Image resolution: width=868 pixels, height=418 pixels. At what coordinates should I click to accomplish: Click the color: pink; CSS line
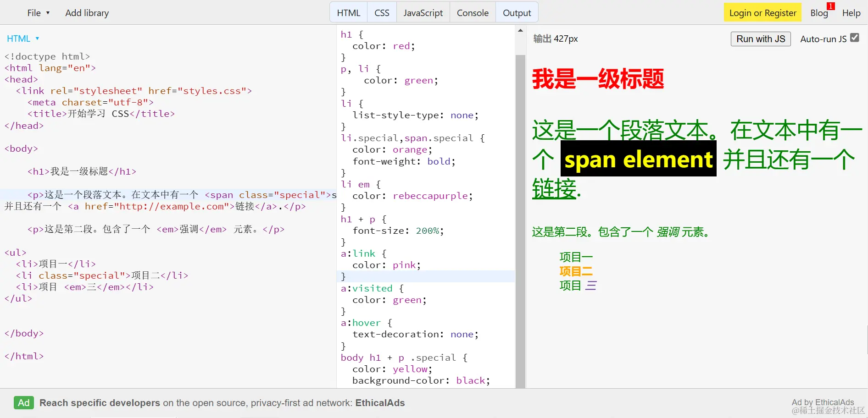(x=386, y=265)
